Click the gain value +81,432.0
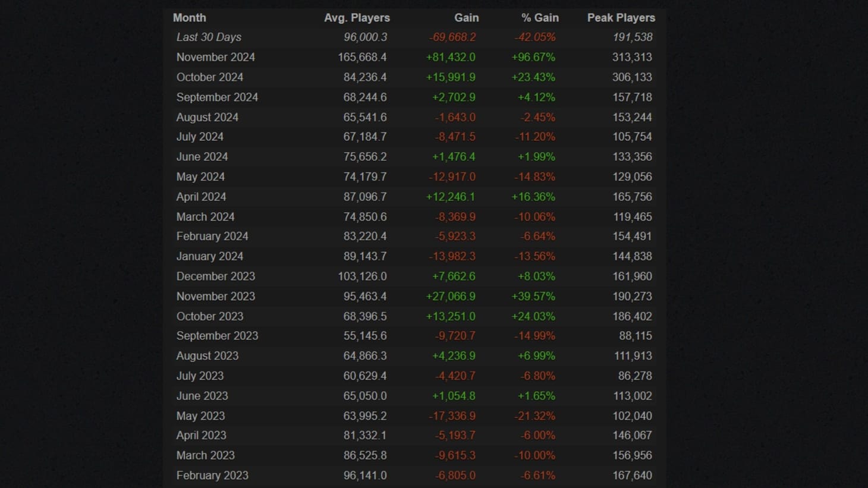The height and width of the screenshot is (488, 868). (x=451, y=57)
